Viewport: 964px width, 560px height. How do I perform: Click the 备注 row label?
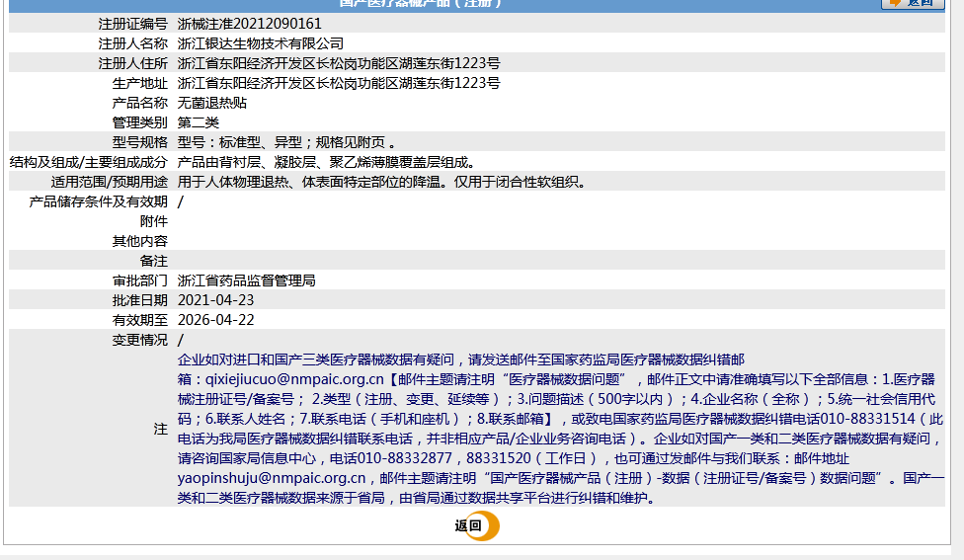(154, 261)
